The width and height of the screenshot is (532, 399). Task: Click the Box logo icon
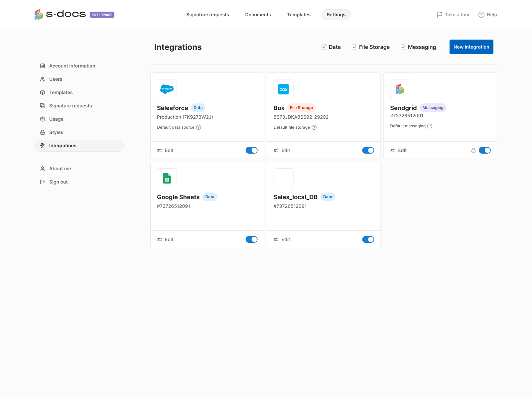tap(284, 89)
